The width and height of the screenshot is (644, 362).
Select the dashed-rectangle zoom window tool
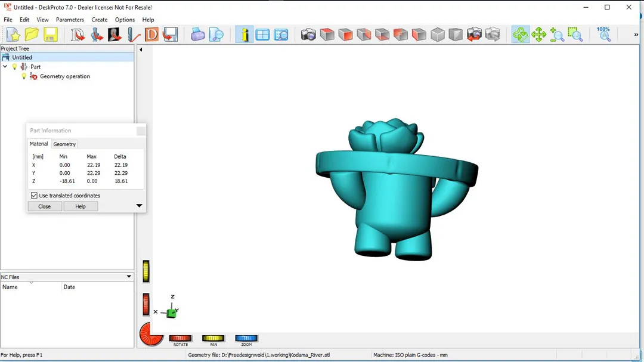click(575, 35)
